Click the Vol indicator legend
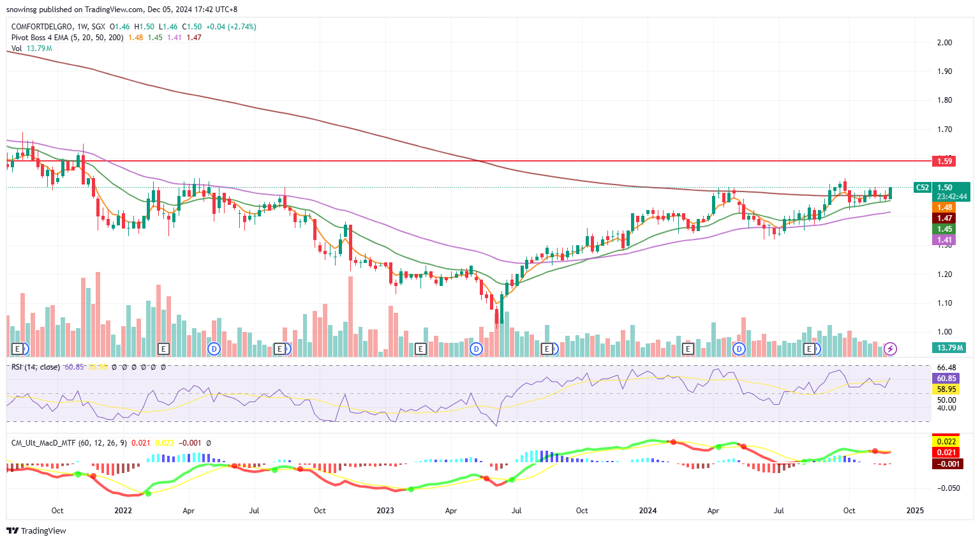Image resolution: width=980 pixels, height=542 pixels. [x=17, y=49]
